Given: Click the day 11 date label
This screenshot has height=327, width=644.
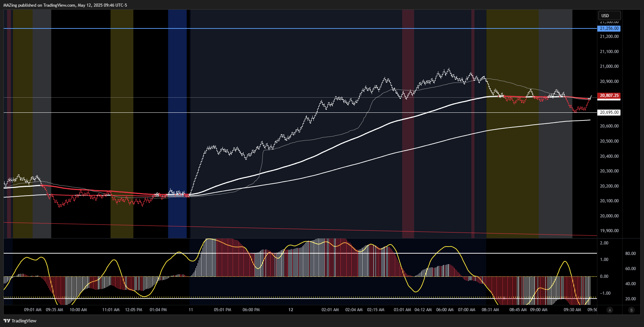Looking at the screenshot, I should coord(191,310).
